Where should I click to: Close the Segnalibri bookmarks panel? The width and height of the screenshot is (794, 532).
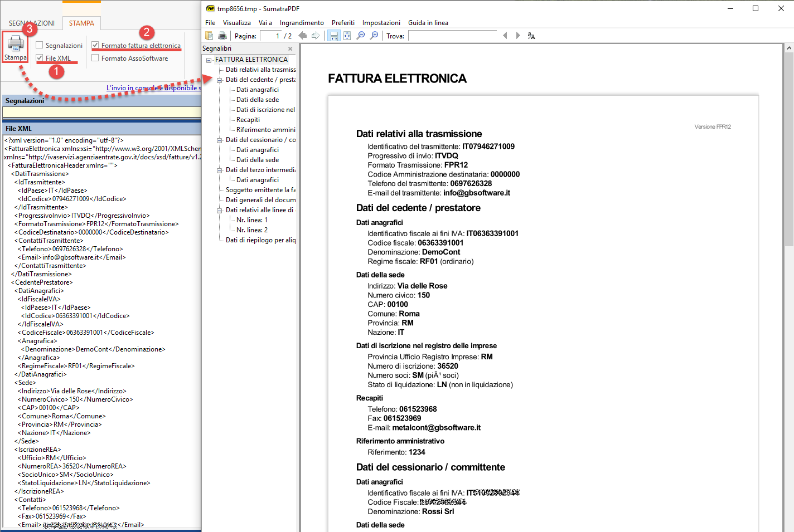pyautogui.click(x=290, y=48)
